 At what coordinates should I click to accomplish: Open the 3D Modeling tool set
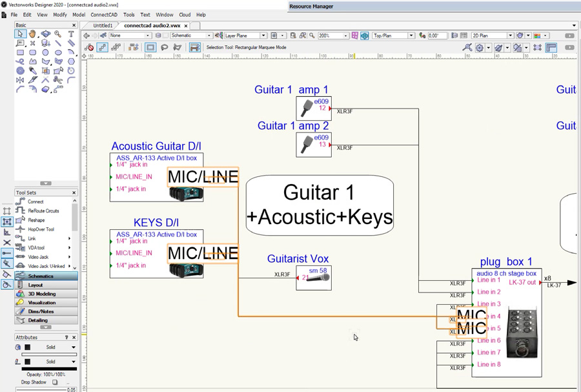tap(46, 294)
